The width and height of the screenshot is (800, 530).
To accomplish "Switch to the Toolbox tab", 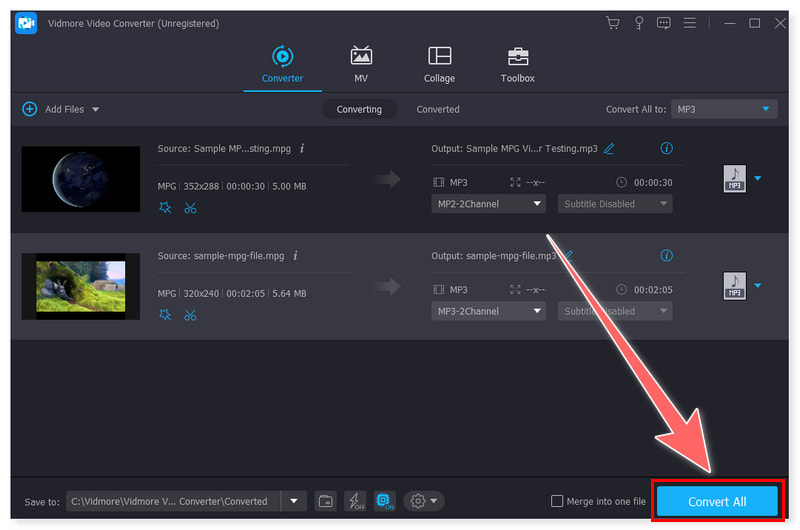I will tap(517, 64).
